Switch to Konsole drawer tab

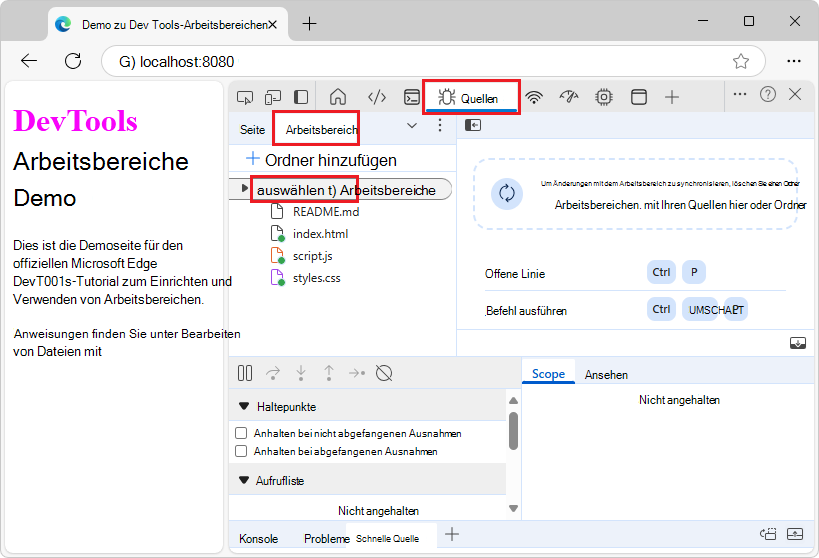coord(259,539)
